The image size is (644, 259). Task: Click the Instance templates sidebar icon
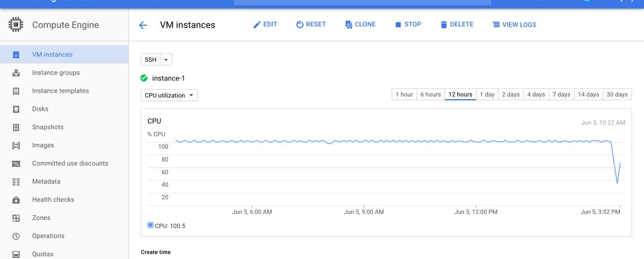point(16,91)
